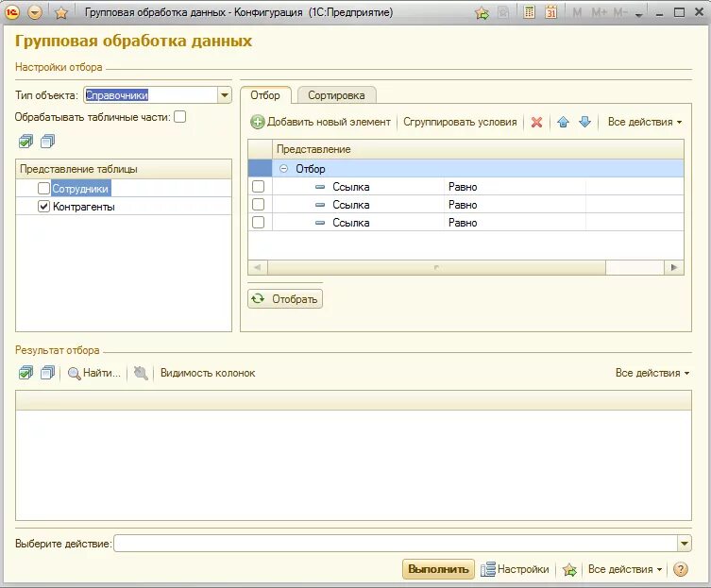Click the Отобрать button

tap(285, 299)
